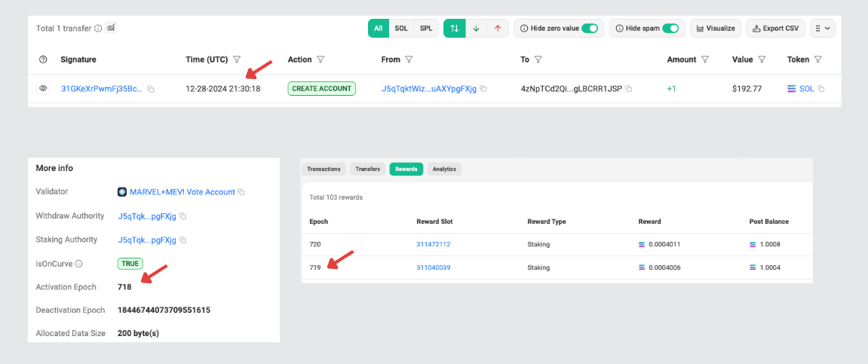The image size is (868, 364).
Task: Click the +1 amount cell
Action: click(x=671, y=88)
